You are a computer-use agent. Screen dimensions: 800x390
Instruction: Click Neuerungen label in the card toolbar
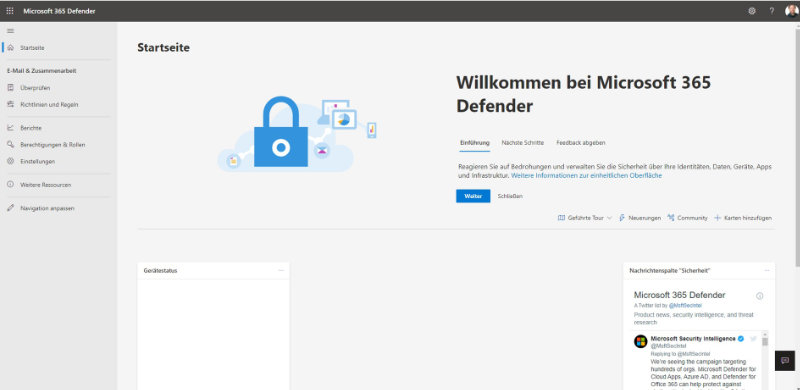point(644,218)
